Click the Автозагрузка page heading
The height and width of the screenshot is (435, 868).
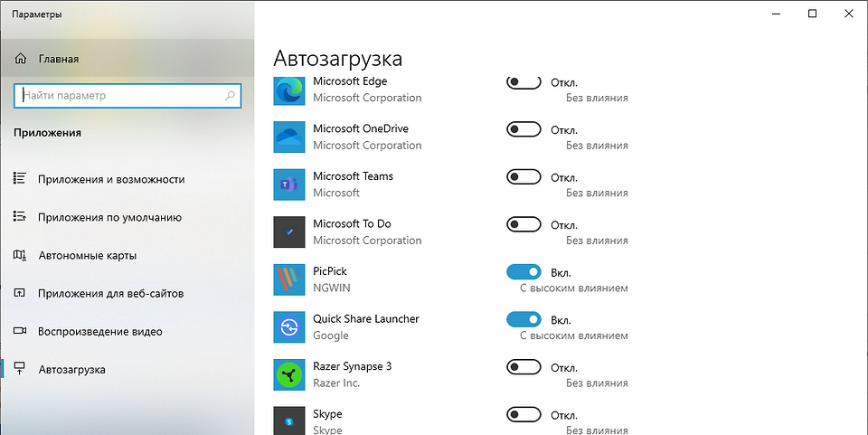[338, 59]
